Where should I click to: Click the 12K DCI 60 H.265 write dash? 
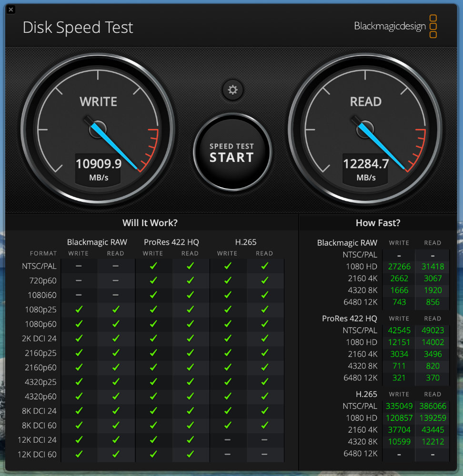[227, 454]
